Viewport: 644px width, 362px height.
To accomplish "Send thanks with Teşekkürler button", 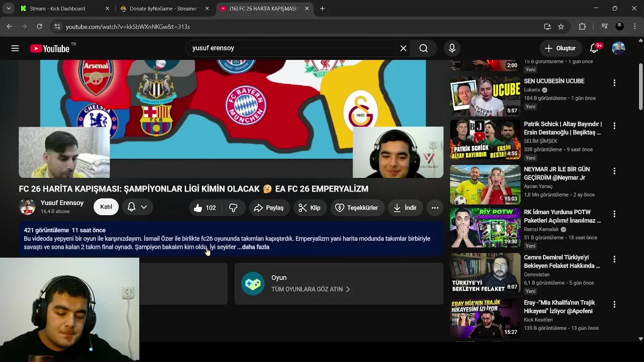I will [x=357, y=208].
